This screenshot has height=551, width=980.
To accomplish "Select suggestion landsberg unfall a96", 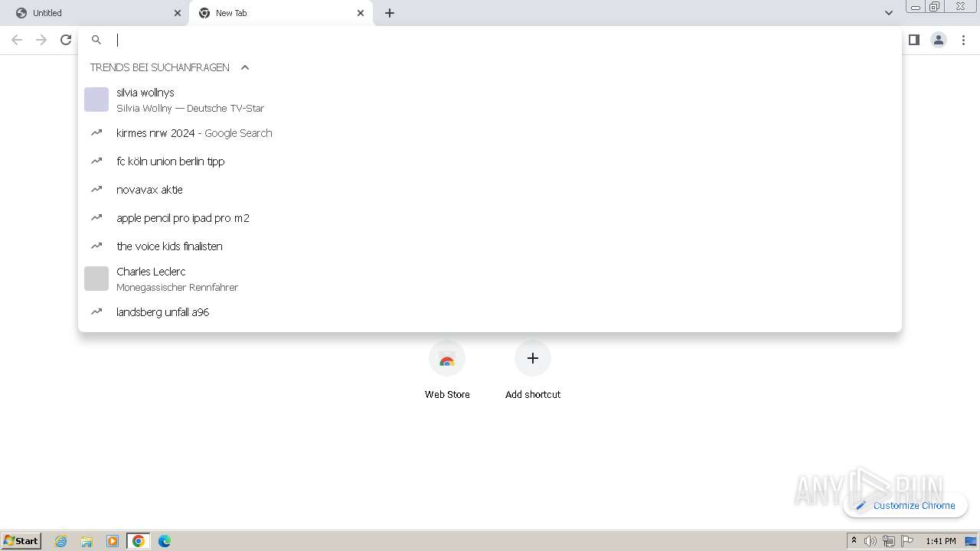I will point(490,312).
